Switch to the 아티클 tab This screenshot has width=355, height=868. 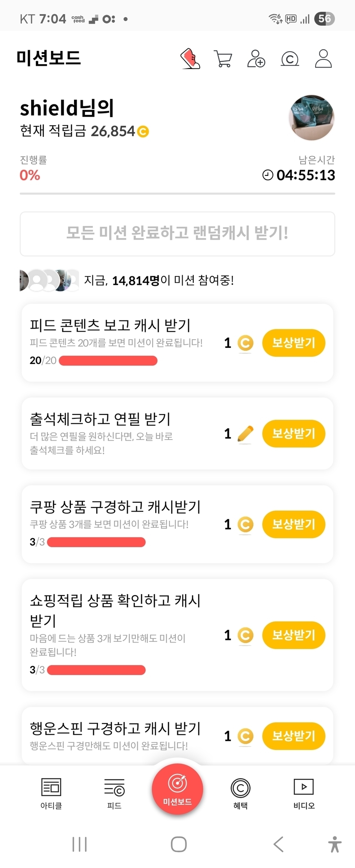click(x=51, y=793)
